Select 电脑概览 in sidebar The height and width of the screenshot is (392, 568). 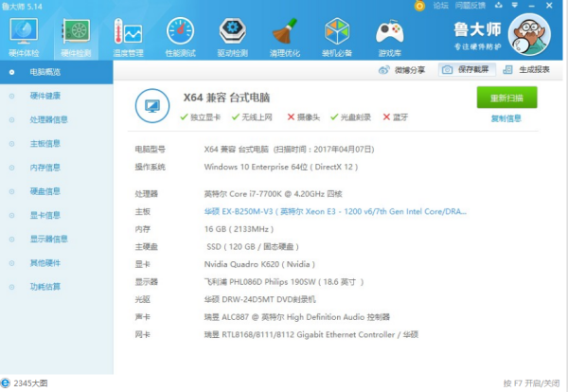point(57,72)
